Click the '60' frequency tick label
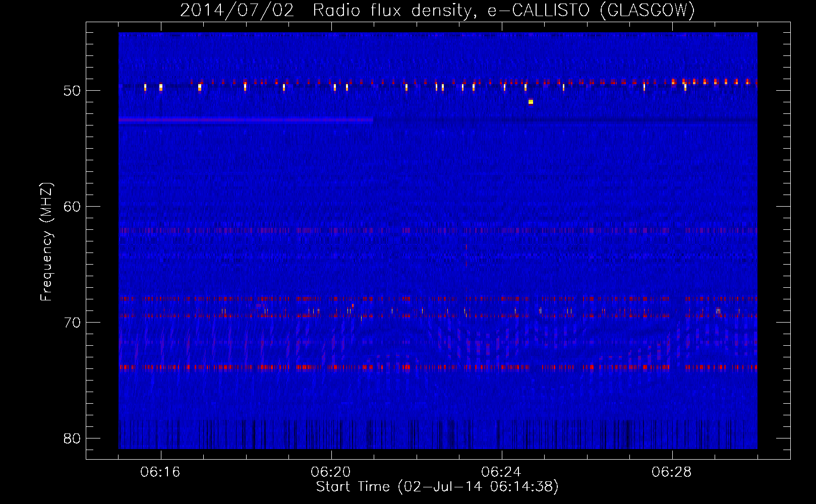 point(72,207)
